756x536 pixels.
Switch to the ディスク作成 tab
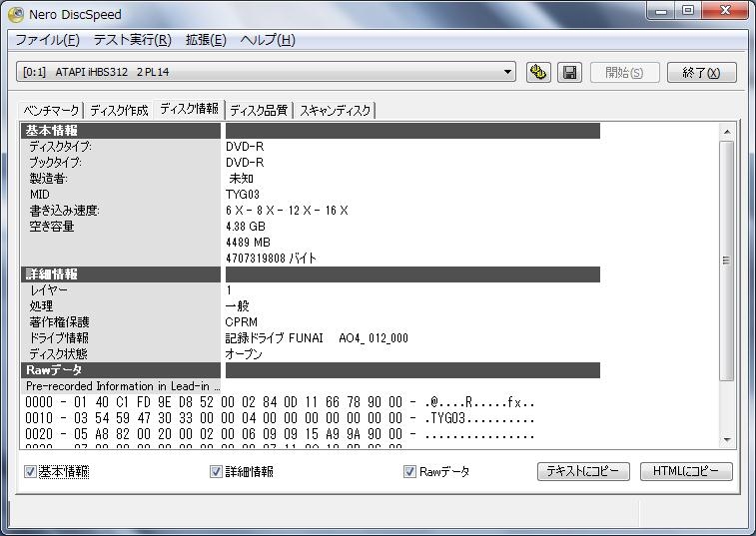coord(119,110)
